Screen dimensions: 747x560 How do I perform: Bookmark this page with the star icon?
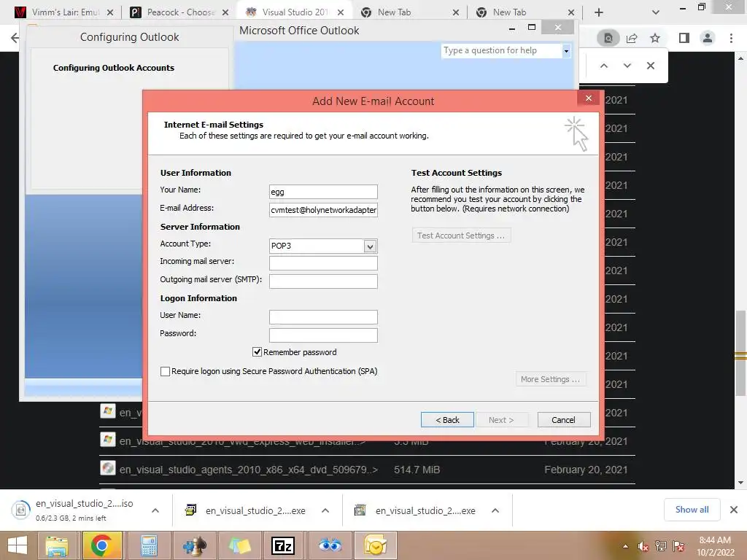coord(655,38)
